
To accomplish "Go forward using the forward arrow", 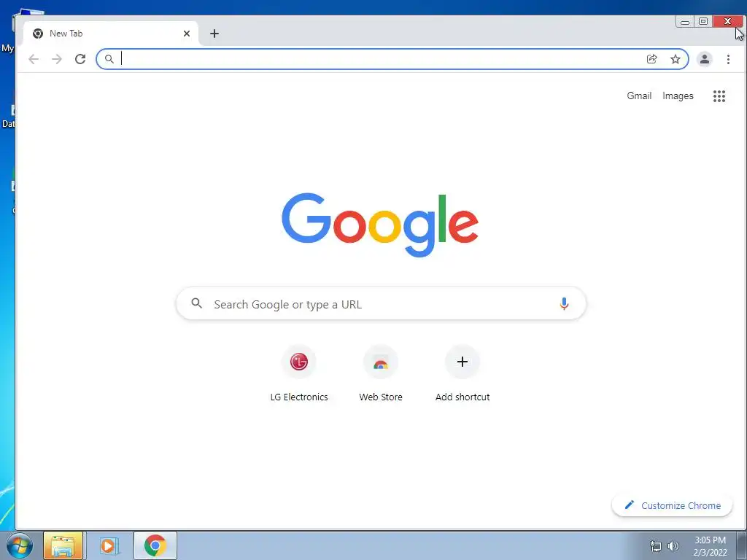I will point(57,59).
